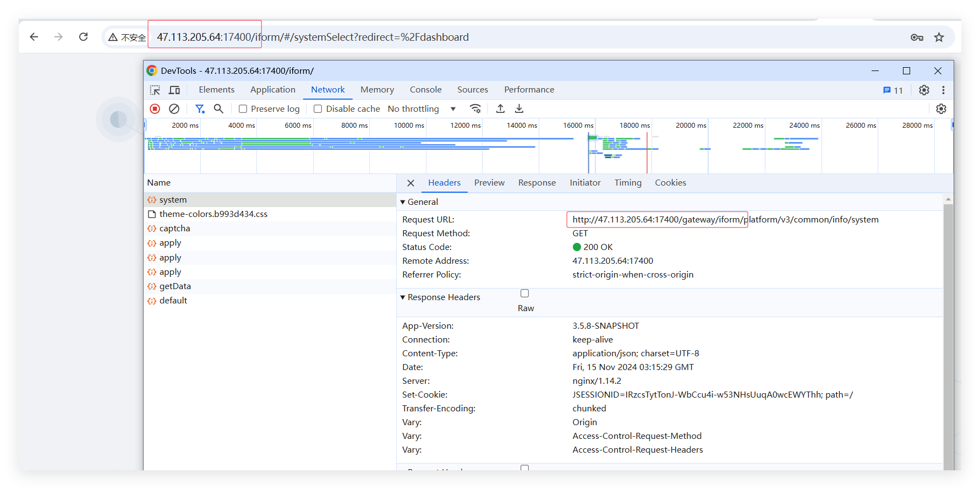The height and width of the screenshot is (489, 980).
Task: Click the headers panel scrollbar
Action: pyautogui.click(x=948, y=330)
